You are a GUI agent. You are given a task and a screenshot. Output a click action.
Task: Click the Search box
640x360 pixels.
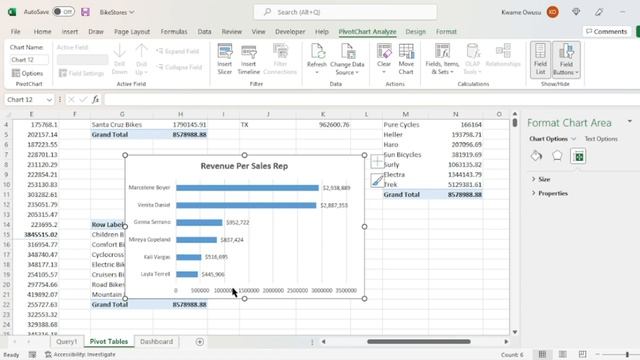click(345, 12)
